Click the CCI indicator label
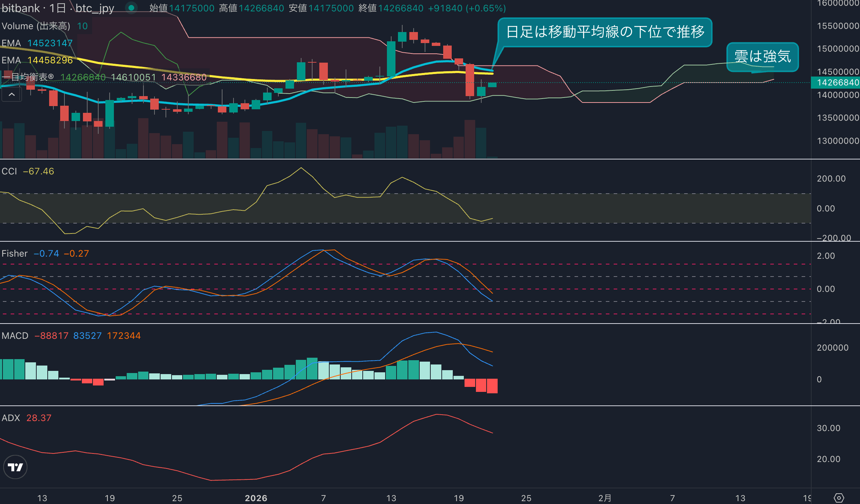 pos(9,171)
